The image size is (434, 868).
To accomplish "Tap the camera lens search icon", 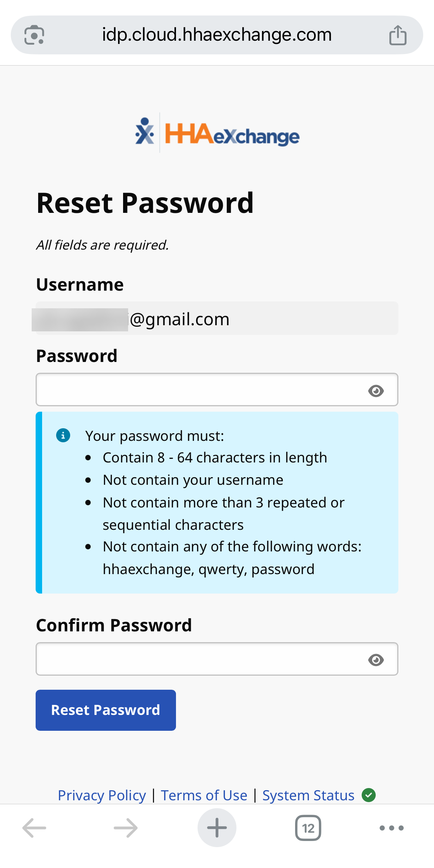I will pyautogui.click(x=34, y=35).
